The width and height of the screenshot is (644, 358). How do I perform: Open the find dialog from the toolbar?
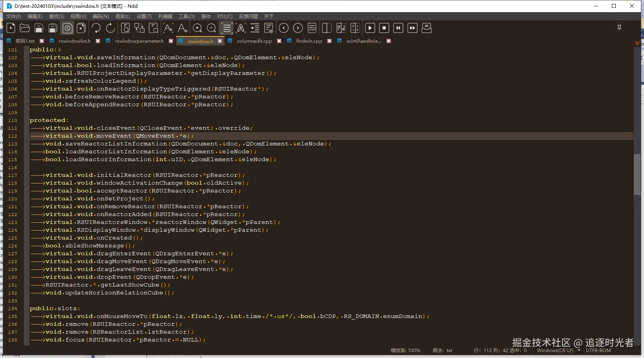[125, 28]
